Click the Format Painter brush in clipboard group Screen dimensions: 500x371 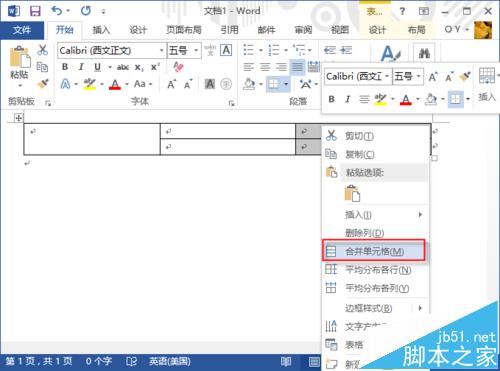[x=43, y=83]
